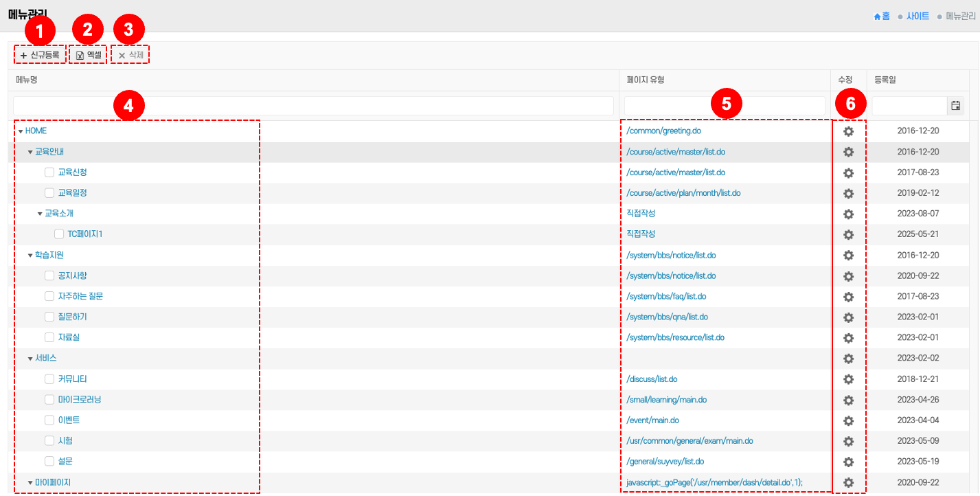
Task: Collapse the 서비스 tree branch
Action: coord(30,359)
